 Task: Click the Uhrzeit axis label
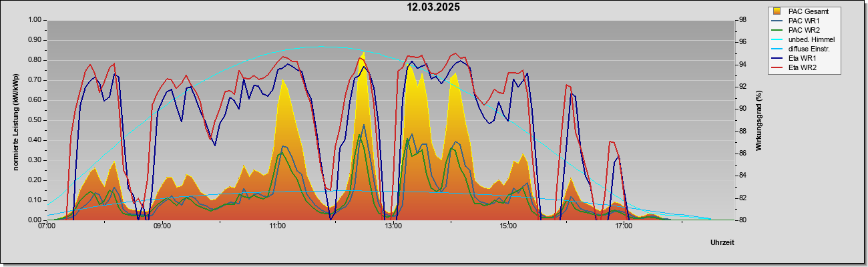pos(722,242)
